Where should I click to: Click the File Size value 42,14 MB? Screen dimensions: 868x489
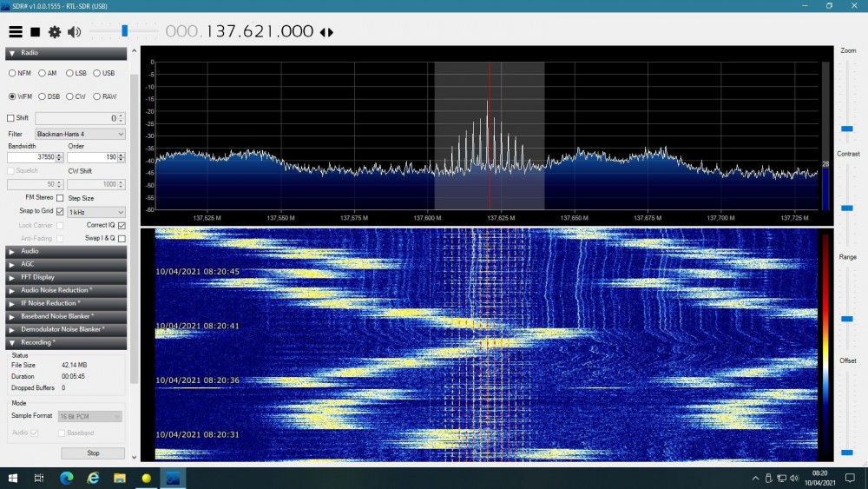click(x=74, y=366)
